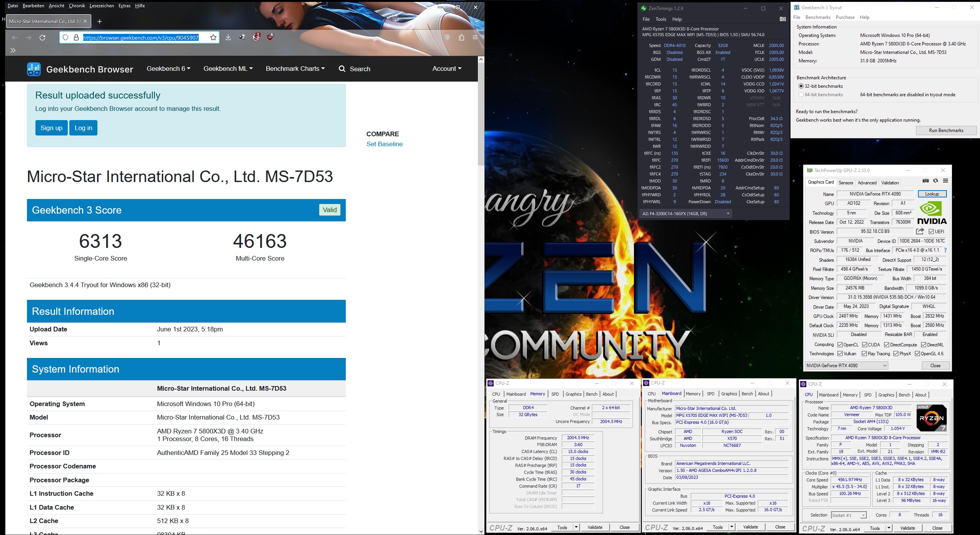Expand the Geekbench ML dropdown menu
Viewport: 980px width, 535px height.
coord(228,69)
